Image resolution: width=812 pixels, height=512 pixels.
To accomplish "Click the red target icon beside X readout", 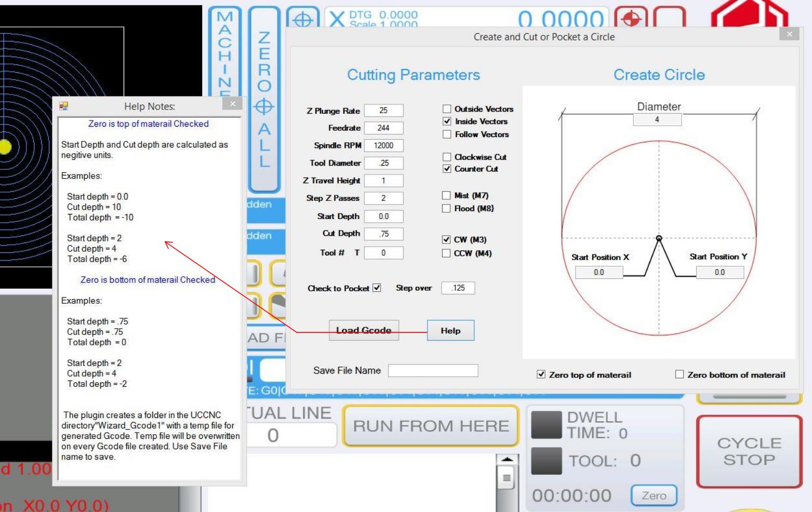I will [631, 18].
